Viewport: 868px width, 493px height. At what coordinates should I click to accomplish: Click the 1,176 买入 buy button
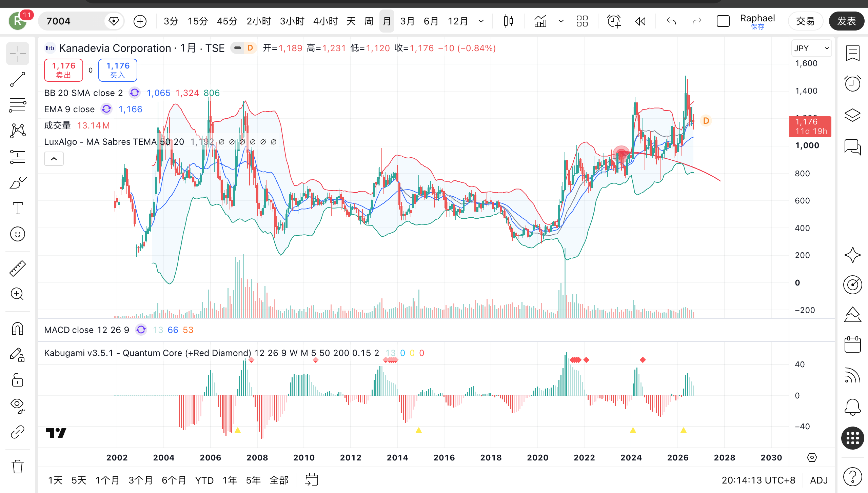118,70
